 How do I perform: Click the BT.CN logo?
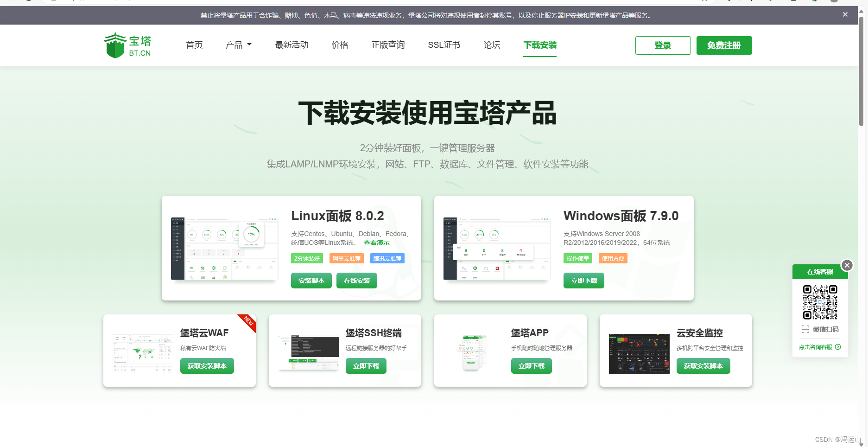pyautogui.click(x=127, y=45)
